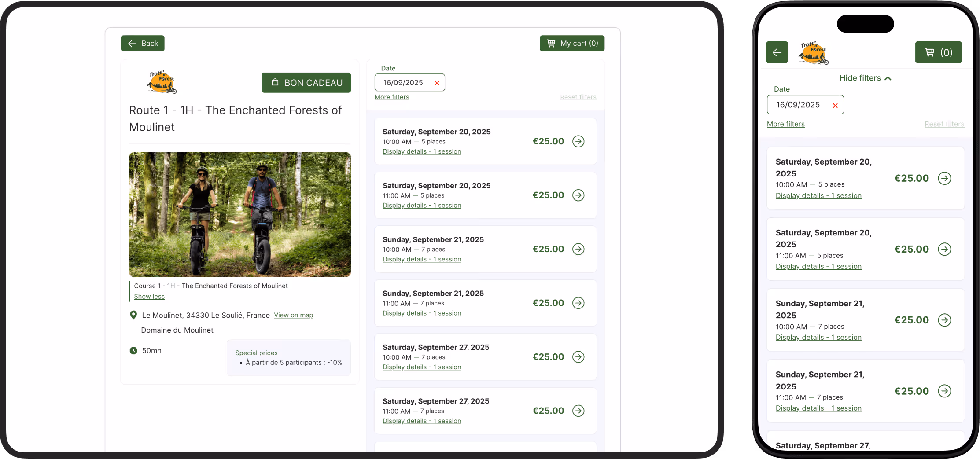980x459 pixels.
Task: Select arrow for Sept 21 10:00 AM phone slot
Action: (945, 320)
